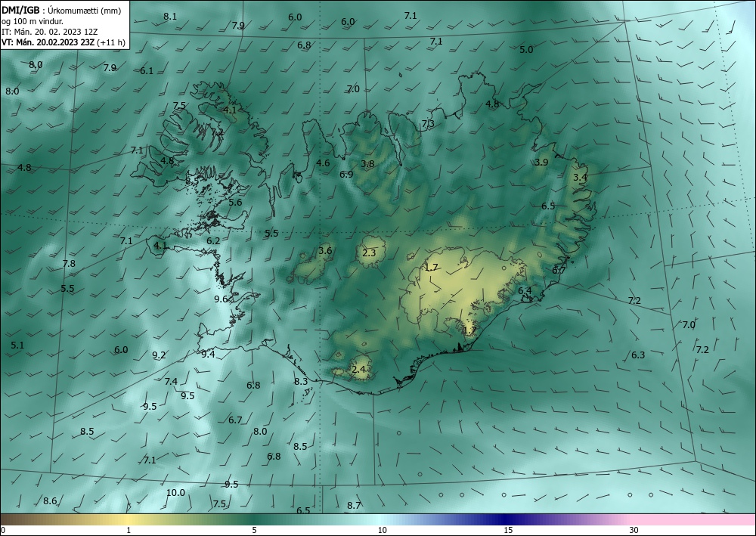756x536 pixels.
Task: Click the '6.4' value on the southeast coast
Action: 525,290
